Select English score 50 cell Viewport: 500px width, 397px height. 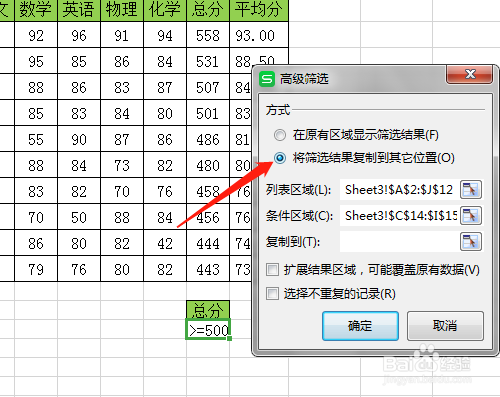pos(79,217)
